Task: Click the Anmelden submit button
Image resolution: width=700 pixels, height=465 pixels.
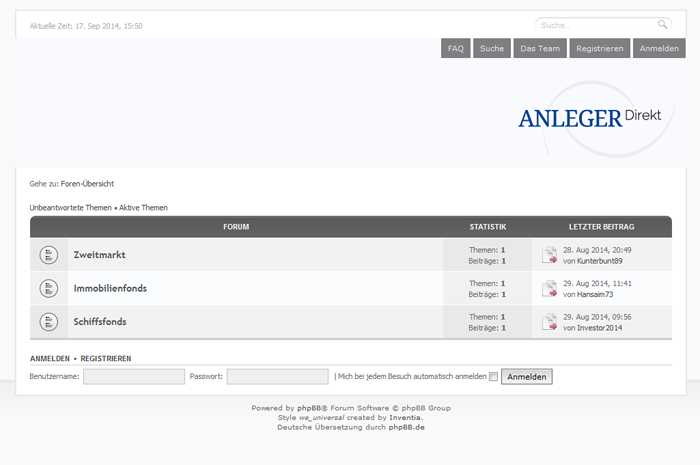Action: [x=527, y=377]
